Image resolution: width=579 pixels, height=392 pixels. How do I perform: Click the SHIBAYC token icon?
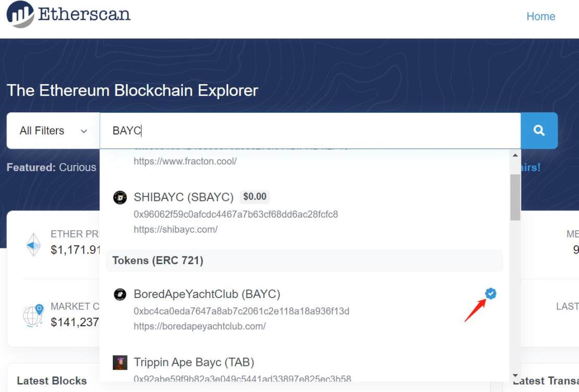(x=120, y=197)
